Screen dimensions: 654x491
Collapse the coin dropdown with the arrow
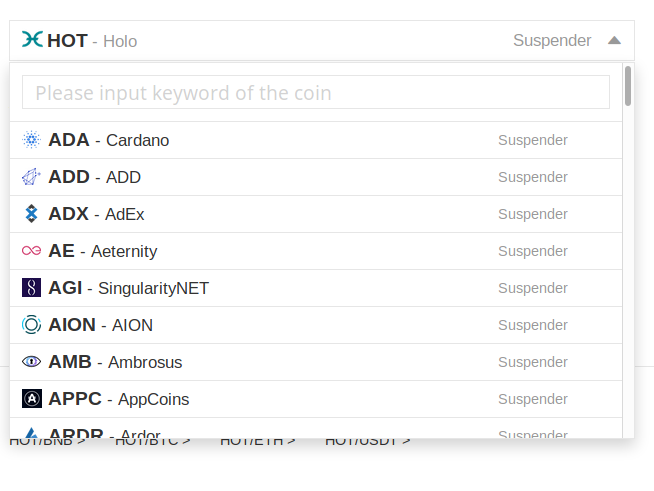pos(614,40)
